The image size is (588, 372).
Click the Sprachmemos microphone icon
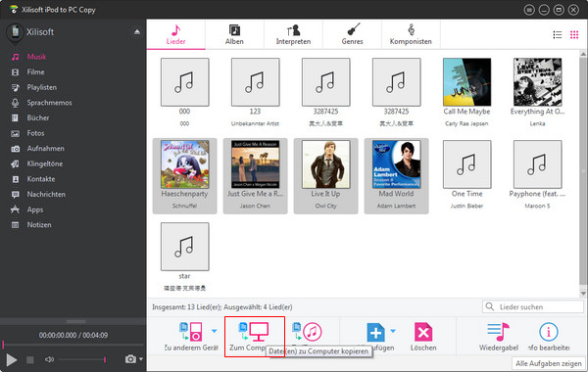pyautogui.click(x=15, y=103)
